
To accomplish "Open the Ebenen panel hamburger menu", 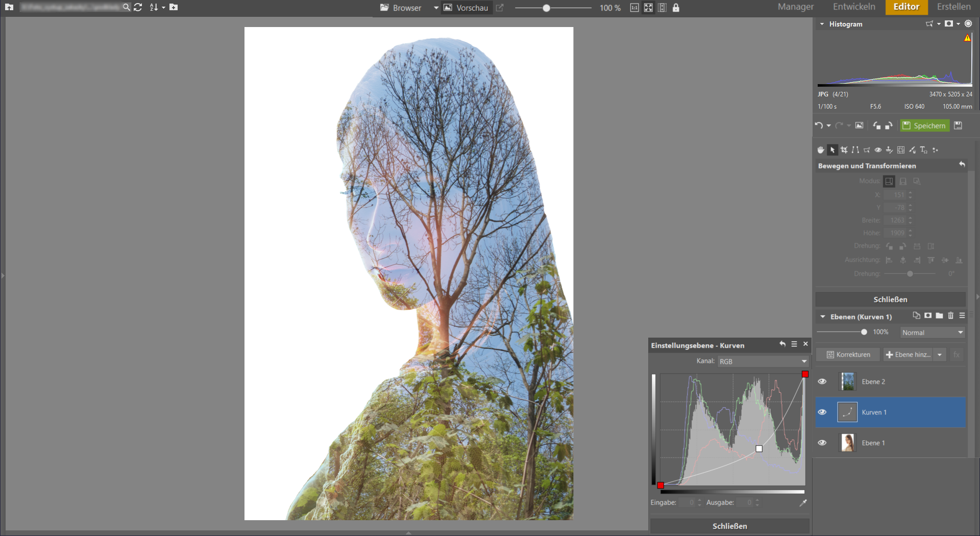I will [962, 316].
